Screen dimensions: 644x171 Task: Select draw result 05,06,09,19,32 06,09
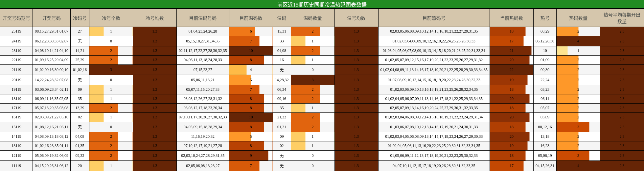pos(52,156)
